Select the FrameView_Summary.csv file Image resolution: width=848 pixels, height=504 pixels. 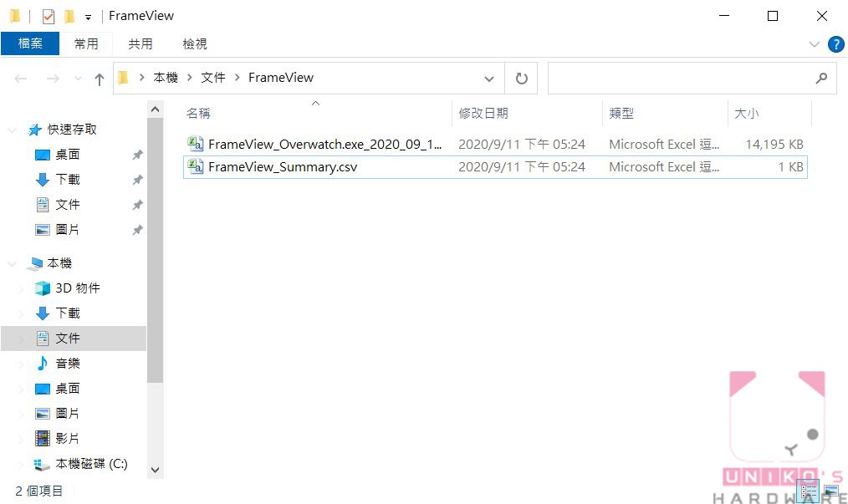coord(283,167)
